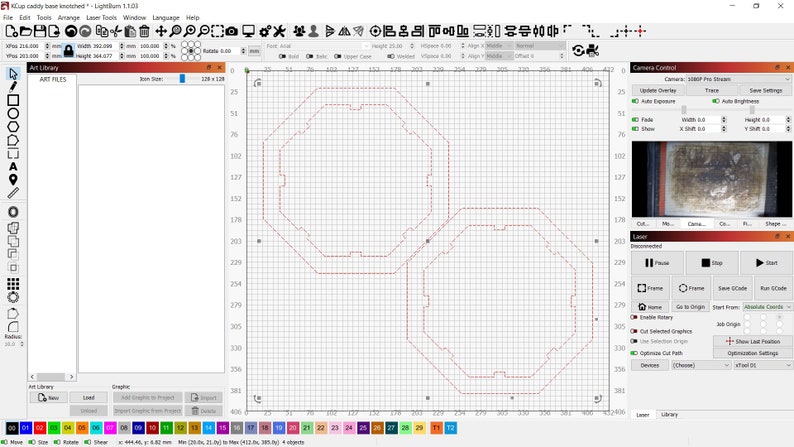
Task: Open Device Settings wrench icon
Action: pyautogui.click(x=280, y=31)
